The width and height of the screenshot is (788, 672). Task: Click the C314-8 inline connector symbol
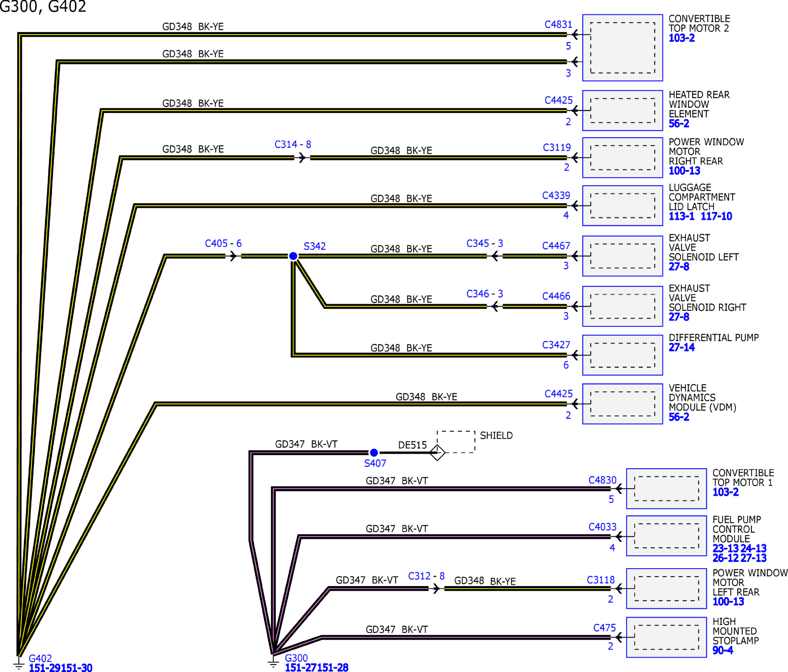302,157
